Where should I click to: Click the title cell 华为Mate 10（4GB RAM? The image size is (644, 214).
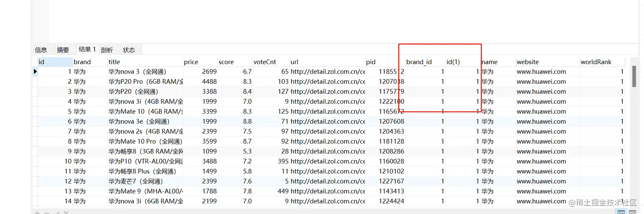[x=145, y=111]
